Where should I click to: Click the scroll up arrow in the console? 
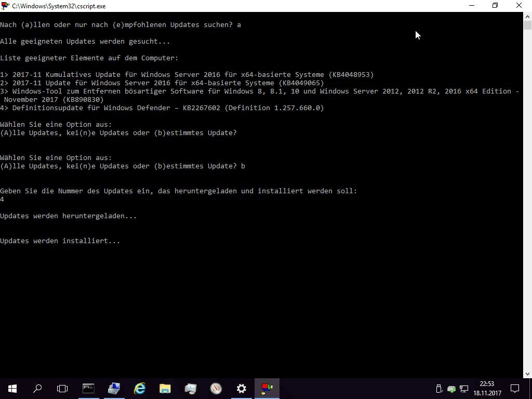(x=527, y=16)
